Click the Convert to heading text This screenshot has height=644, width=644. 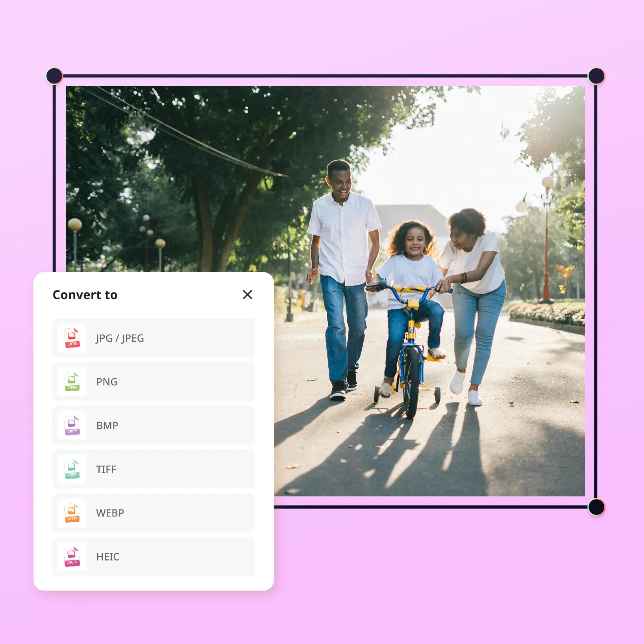[85, 295]
